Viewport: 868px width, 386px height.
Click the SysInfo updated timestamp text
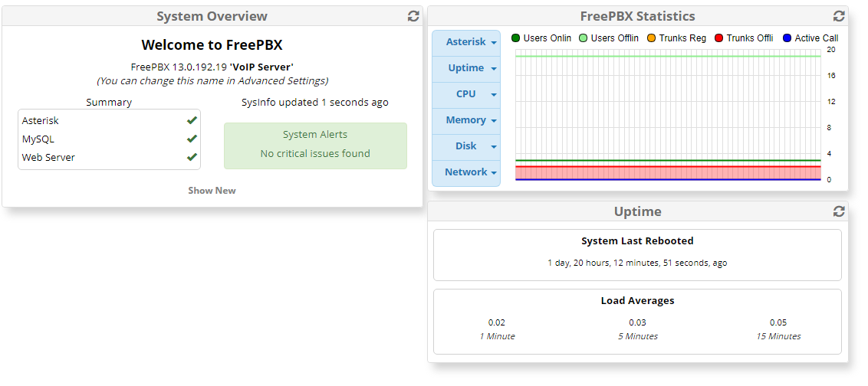(x=315, y=103)
